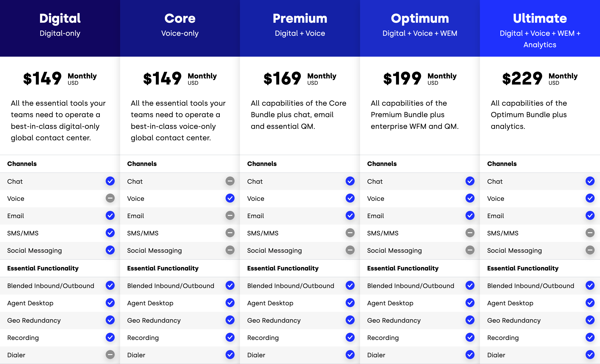Select the Ultimate plan header
The image size is (600, 364).
pyautogui.click(x=540, y=28)
